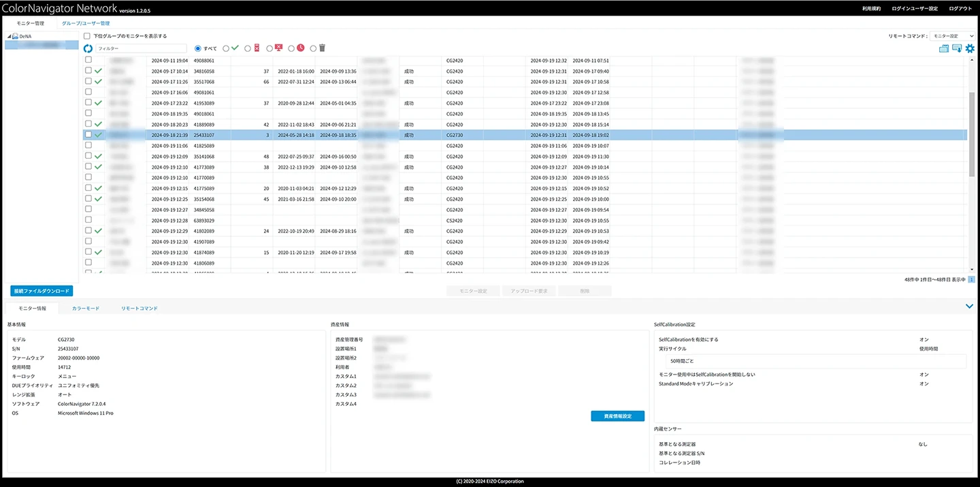Tick the checkbox for row 41825089

[x=88, y=145]
